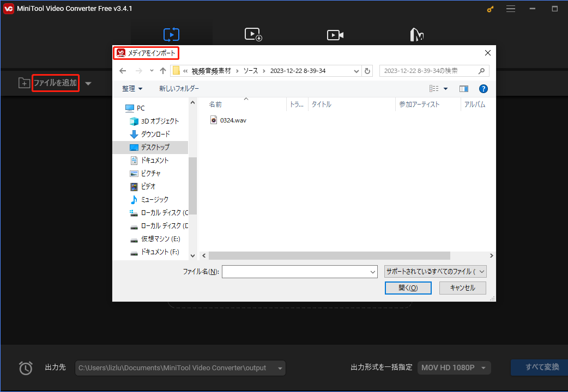Refresh the current folder view

pyautogui.click(x=367, y=71)
